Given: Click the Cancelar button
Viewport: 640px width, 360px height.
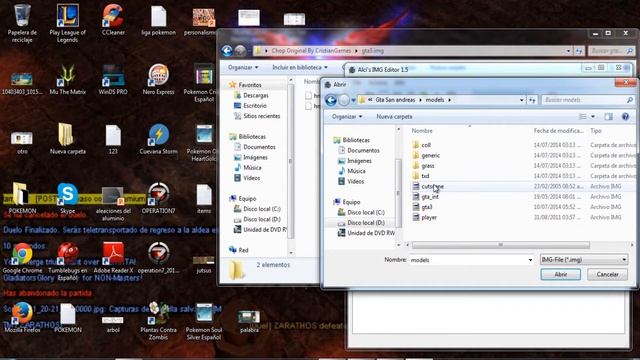Looking at the screenshot, I should coord(607,275).
